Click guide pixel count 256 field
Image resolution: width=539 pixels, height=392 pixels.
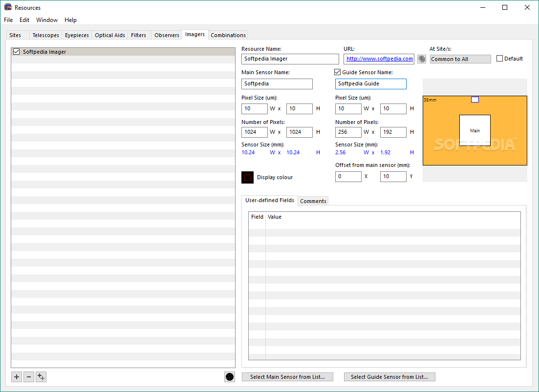point(348,132)
